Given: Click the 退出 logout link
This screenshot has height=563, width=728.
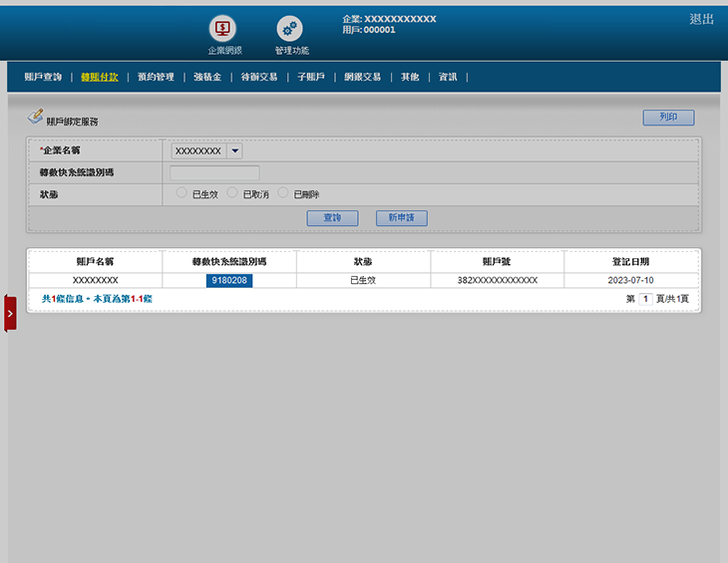Looking at the screenshot, I should [x=701, y=19].
